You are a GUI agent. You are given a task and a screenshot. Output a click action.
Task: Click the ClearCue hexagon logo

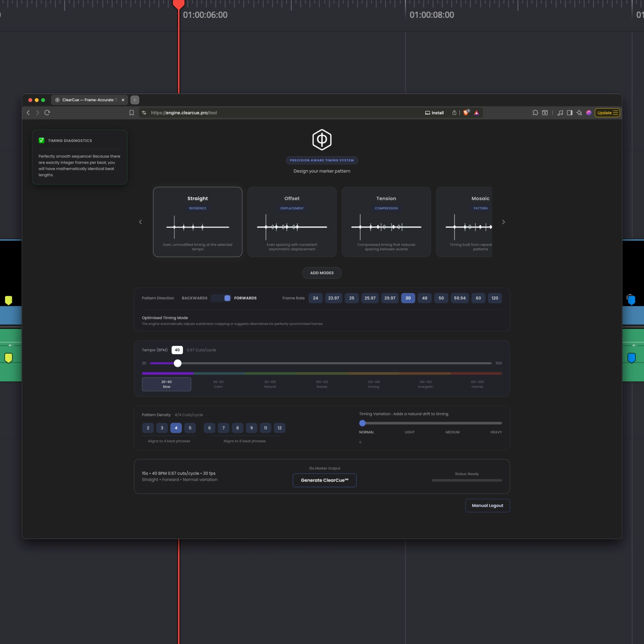322,140
